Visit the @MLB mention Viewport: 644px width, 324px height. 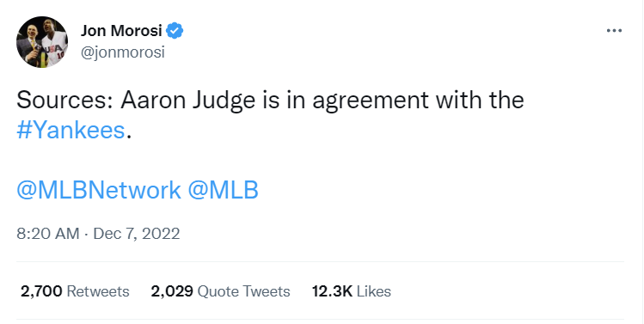click(x=224, y=190)
